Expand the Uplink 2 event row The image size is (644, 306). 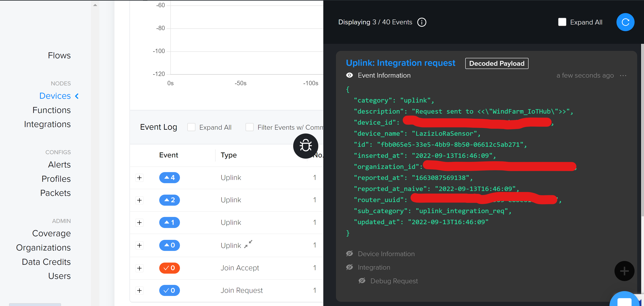[x=140, y=200]
